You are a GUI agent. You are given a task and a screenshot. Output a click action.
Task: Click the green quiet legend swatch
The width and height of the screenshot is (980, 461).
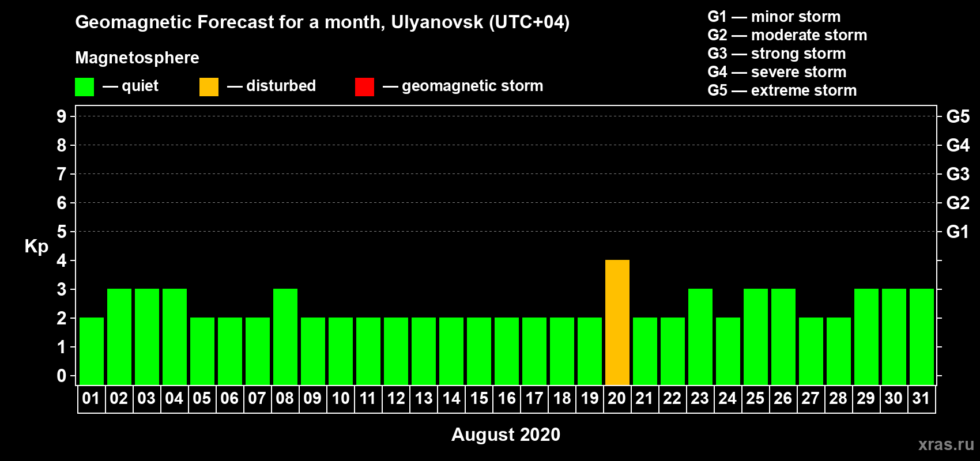84,87
